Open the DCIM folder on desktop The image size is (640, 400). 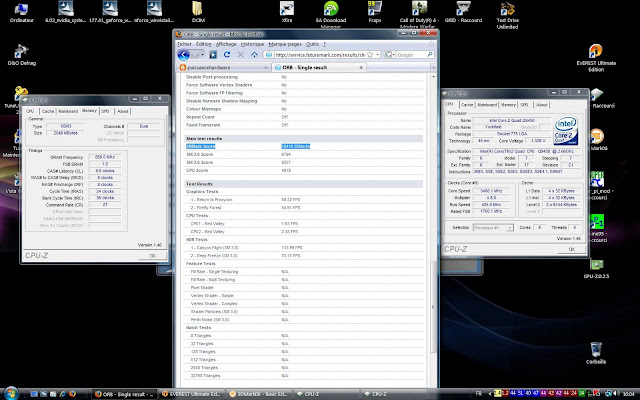tap(198, 12)
